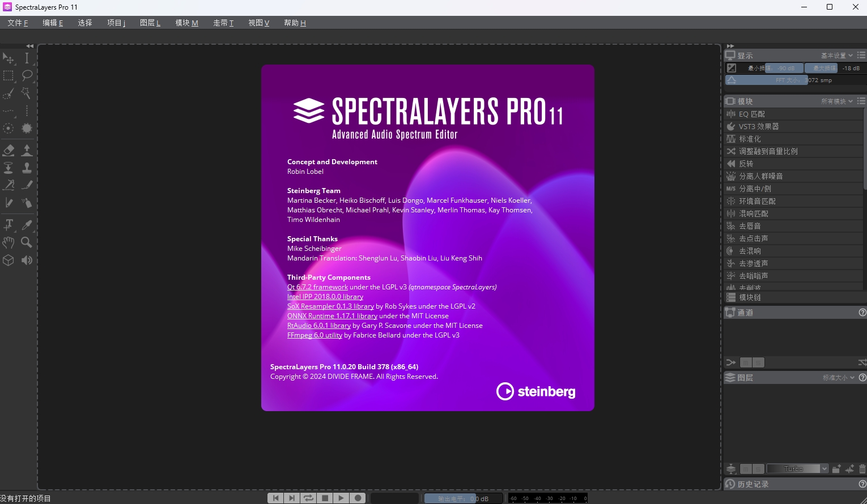867x504 pixels.
Task: Select the Eyedropper frequency tool
Action: [27, 225]
